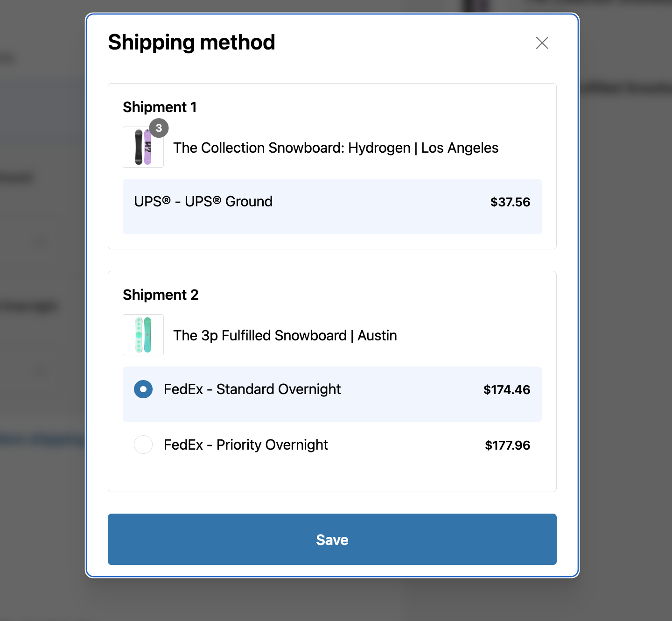
Task: Click the 3p Fulfilled Snowboard thumbnail
Action: click(x=143, y=335)
